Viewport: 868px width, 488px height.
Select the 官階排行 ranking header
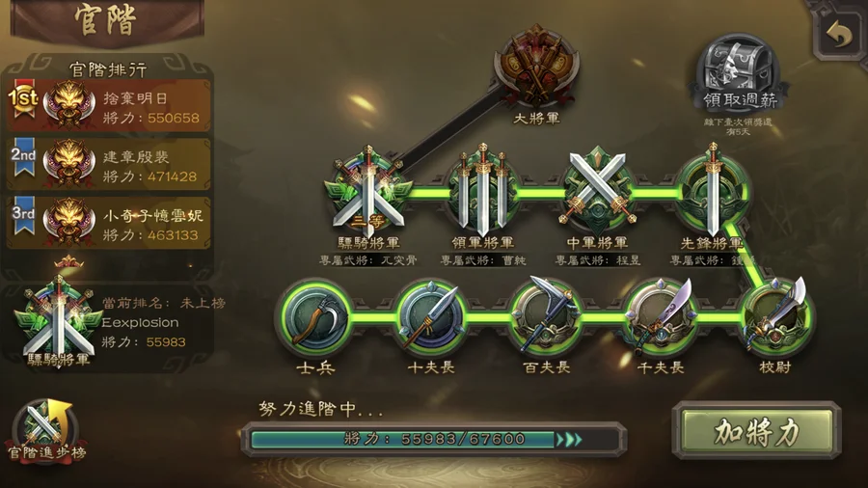pyautogui.click(x=108, y=69)
